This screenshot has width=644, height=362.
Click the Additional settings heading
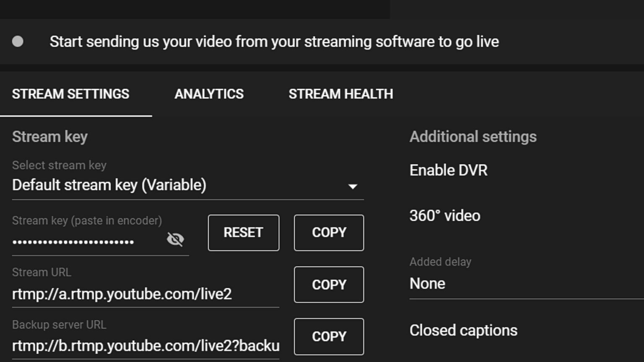473,137
